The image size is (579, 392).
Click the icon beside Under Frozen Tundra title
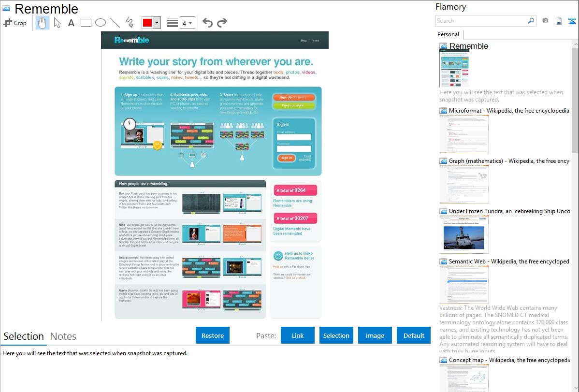tap(443, 211)
